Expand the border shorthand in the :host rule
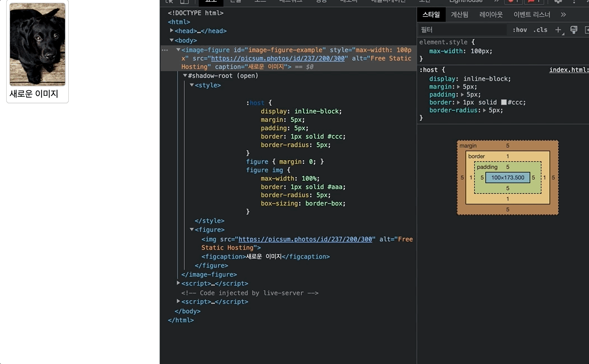589x364 pixels. click(459, 102)
